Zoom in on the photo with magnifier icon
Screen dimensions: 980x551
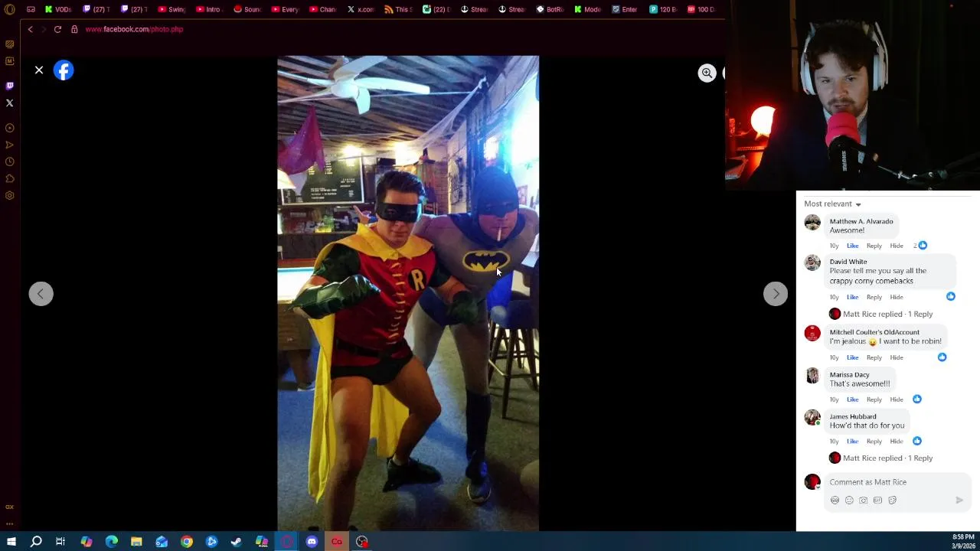point(707,73)
